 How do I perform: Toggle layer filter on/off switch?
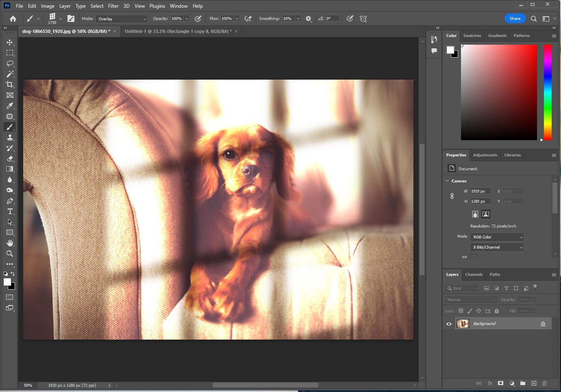pyautogui.click(x=535, y=287)
